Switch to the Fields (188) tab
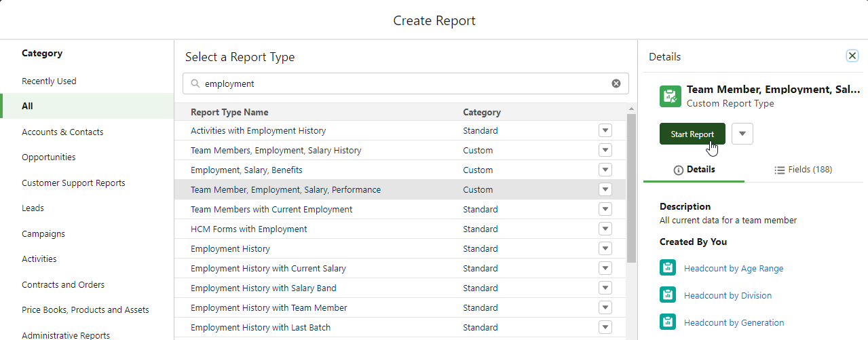This screenshot has width=868, height=340. (803, 170)
